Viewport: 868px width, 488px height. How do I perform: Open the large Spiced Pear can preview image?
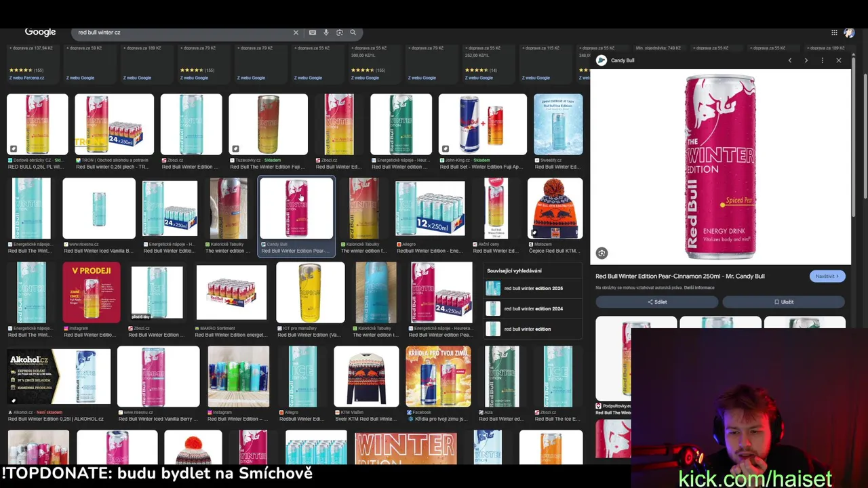[720, 167]
